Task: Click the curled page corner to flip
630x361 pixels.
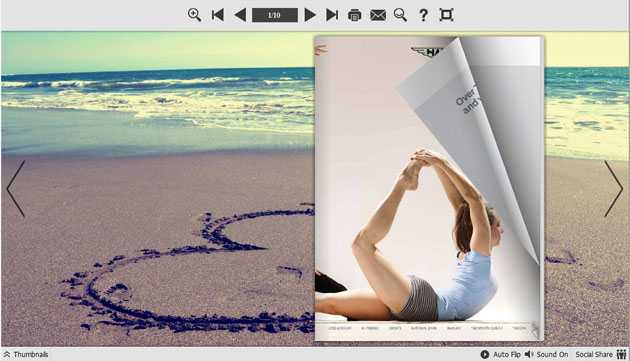Action: coord(482,121)
